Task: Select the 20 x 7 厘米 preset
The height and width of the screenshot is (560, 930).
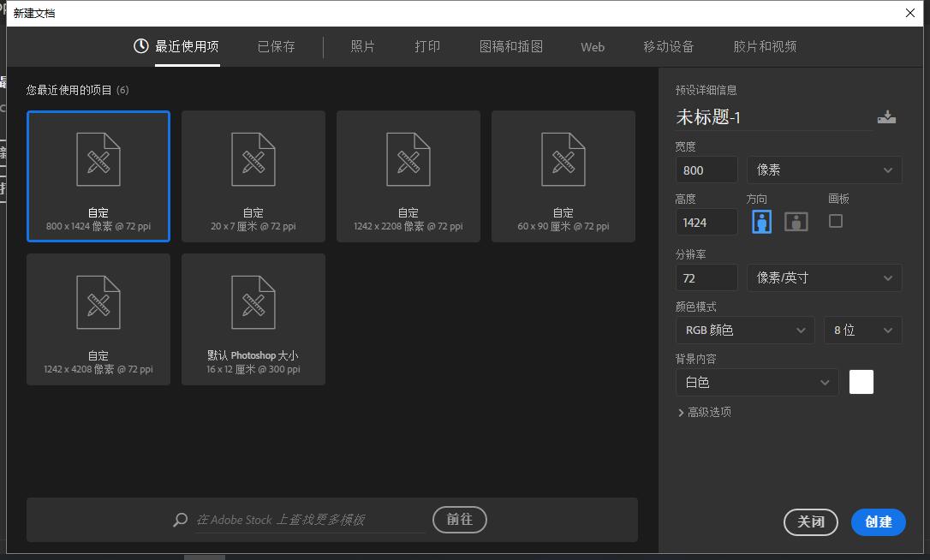Action: [x=253, y=176]
